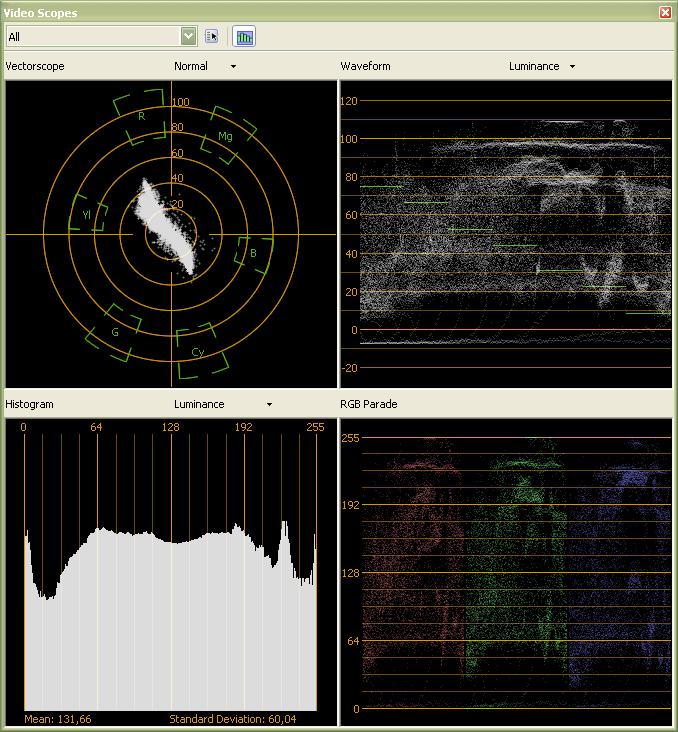Click the Waveform panel label
678x732 pixels.
[365, 66]
